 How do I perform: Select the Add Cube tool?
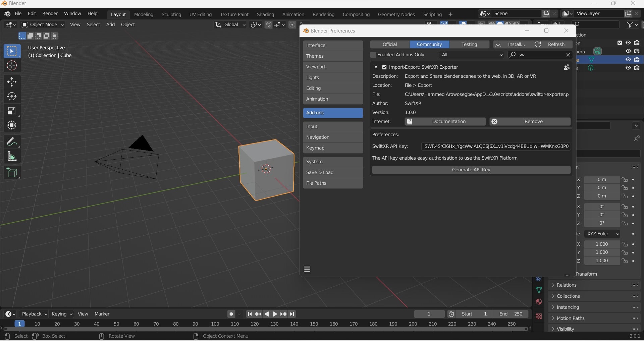[x=12, y=173]
